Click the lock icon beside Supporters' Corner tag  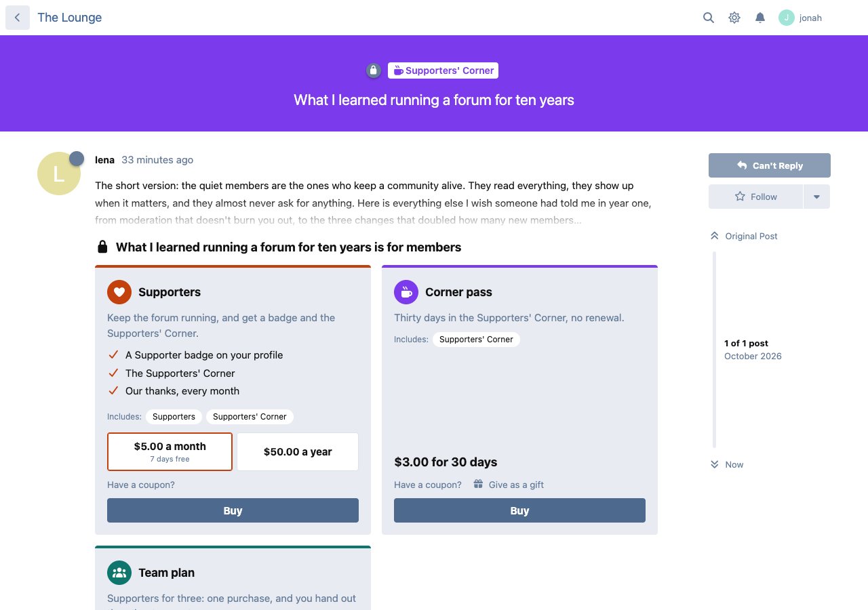(x=374, y=70)
